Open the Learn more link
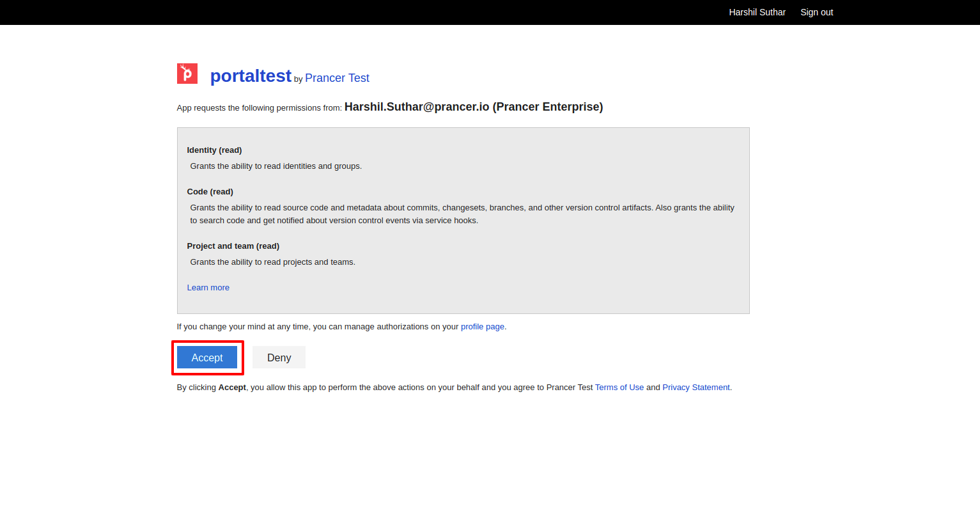Image resolution: width=980 pixels, height=511 pixels. (208, 288)
